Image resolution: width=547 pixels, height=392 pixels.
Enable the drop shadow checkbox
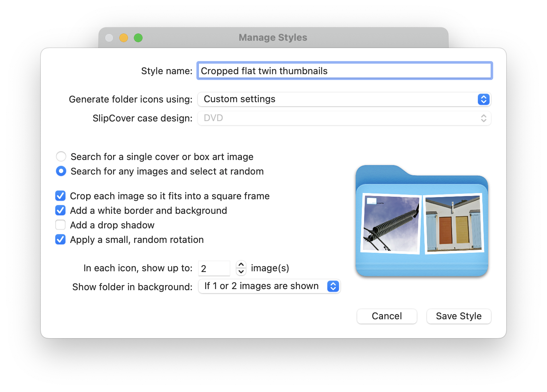point(60,225)
